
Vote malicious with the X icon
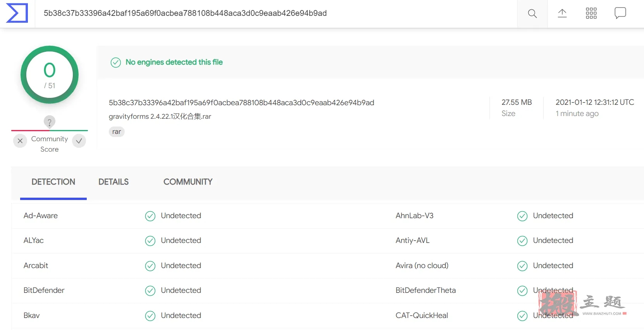(x=20, y=141)
